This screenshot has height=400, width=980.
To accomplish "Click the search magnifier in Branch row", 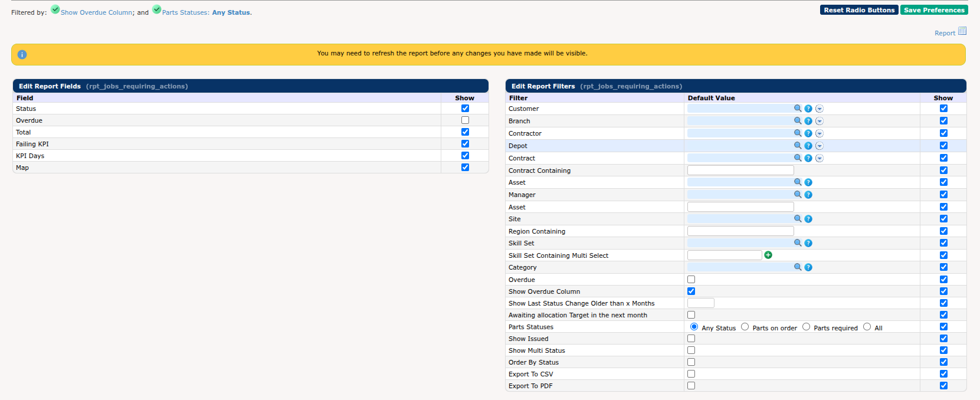I will [798, 121].
